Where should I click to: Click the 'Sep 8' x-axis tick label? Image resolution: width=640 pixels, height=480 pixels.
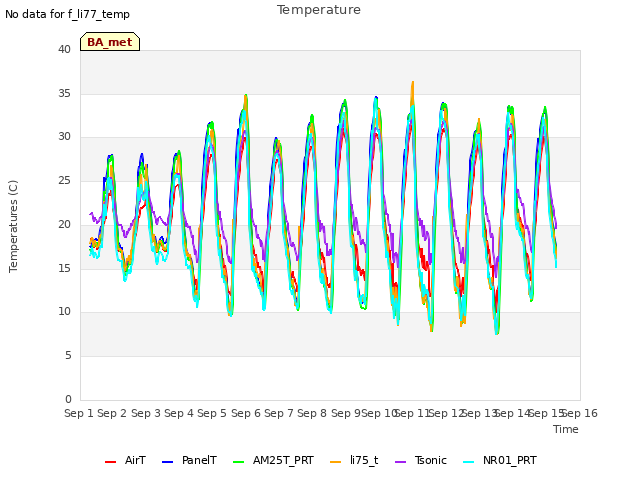[x=312, y=413]
